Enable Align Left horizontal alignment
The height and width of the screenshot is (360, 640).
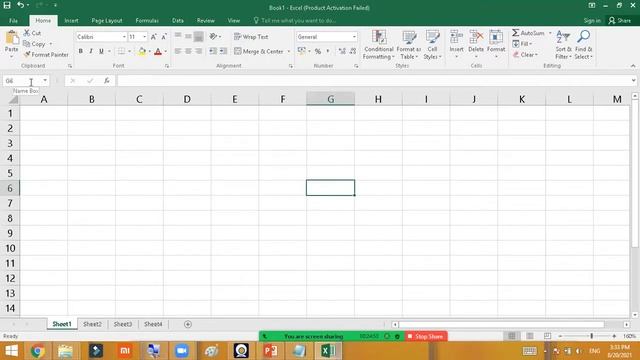(178, 51)
